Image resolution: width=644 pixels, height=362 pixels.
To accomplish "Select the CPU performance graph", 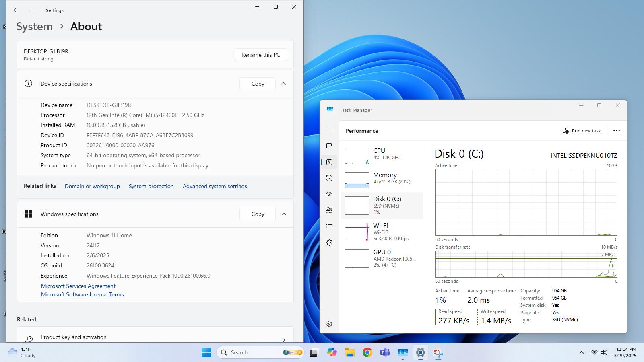I will coord(357,156).
